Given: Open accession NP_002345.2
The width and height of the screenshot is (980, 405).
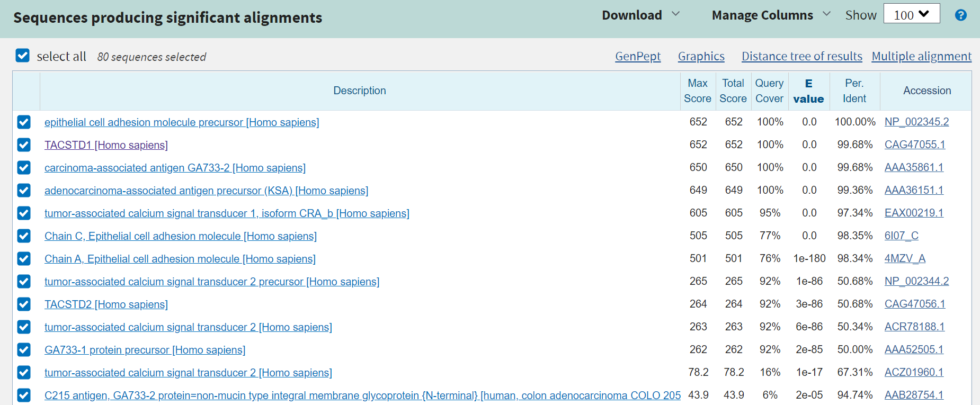Looking at the screenshot, I should 916,122.
